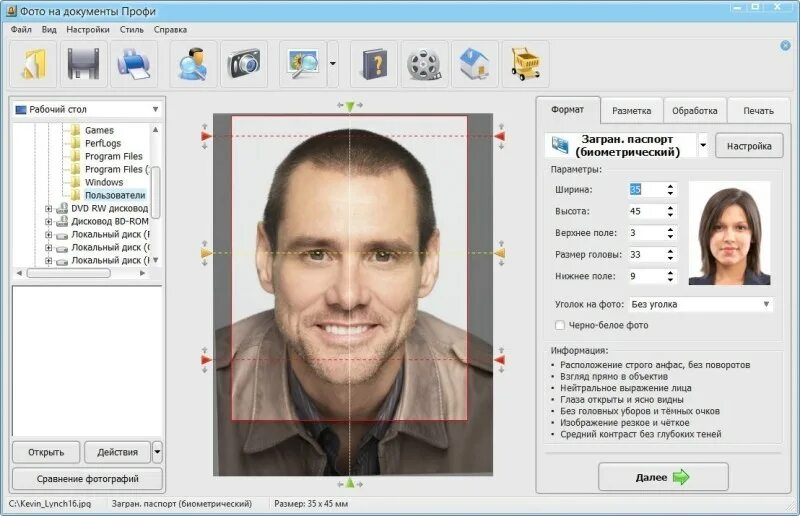Image resolution: width=800 pixels, height=516 pixels.
Task: Click the left red top-of-head marker
Action: coord(206,136)
